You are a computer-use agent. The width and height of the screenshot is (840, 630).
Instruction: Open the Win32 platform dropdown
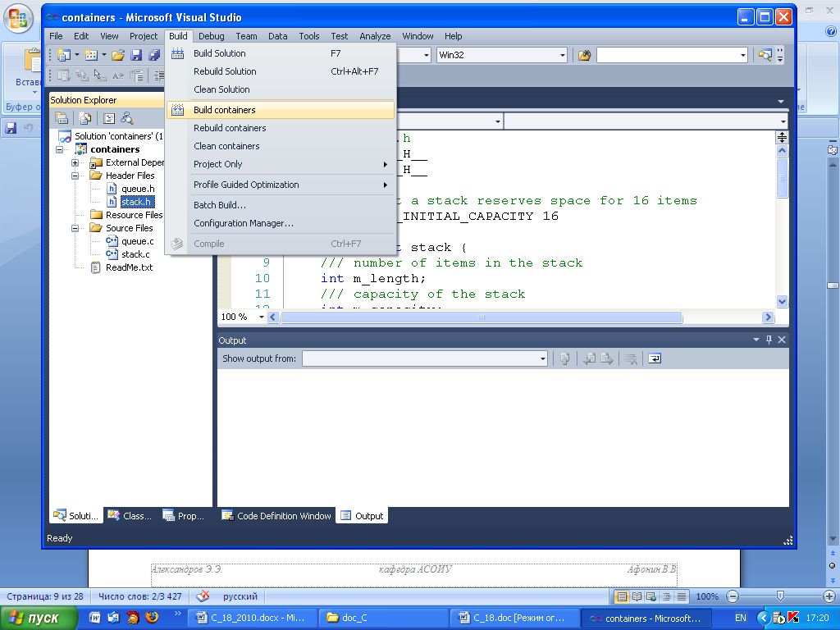pos(562,55)
